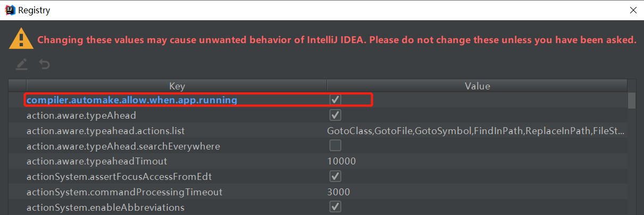
Task: Toggle actionSystem.enableAbbreviations checkbox
Action: tap(336, 207)
